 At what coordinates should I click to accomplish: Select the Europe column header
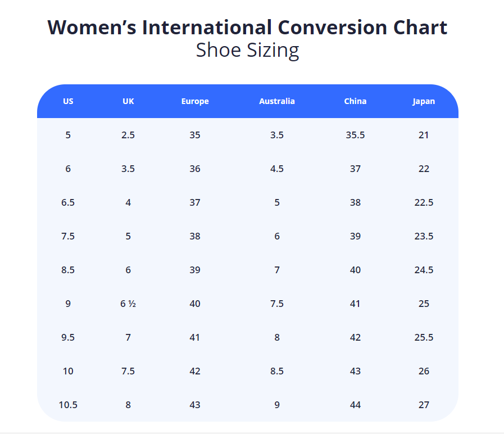coord(195,101)
